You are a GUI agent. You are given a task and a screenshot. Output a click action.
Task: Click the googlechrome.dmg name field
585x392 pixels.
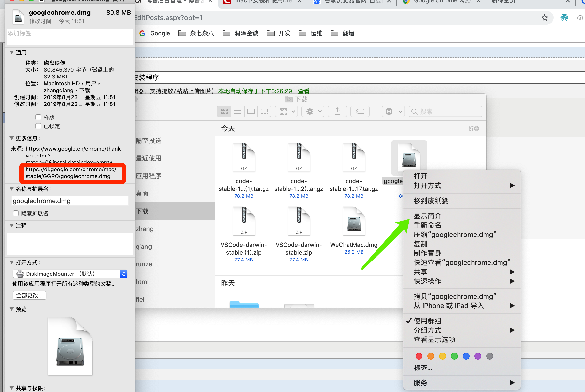(x=70, y=201)
